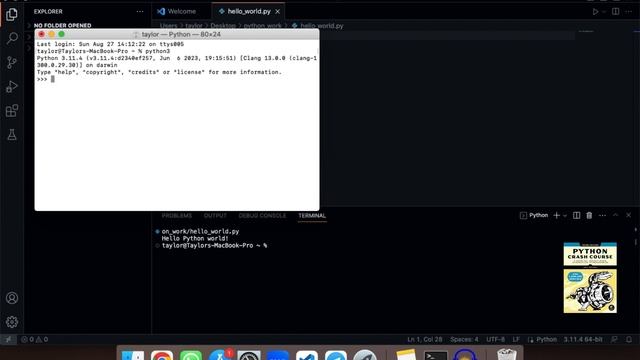Open the Trash in the Dock

click(x=507, y=354)
